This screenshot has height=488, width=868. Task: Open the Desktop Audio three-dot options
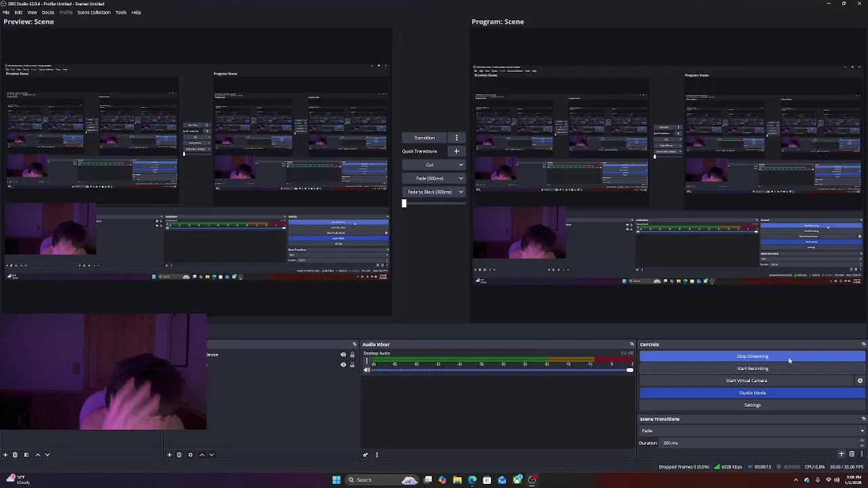pyautogui.click(x=367, y=361)
